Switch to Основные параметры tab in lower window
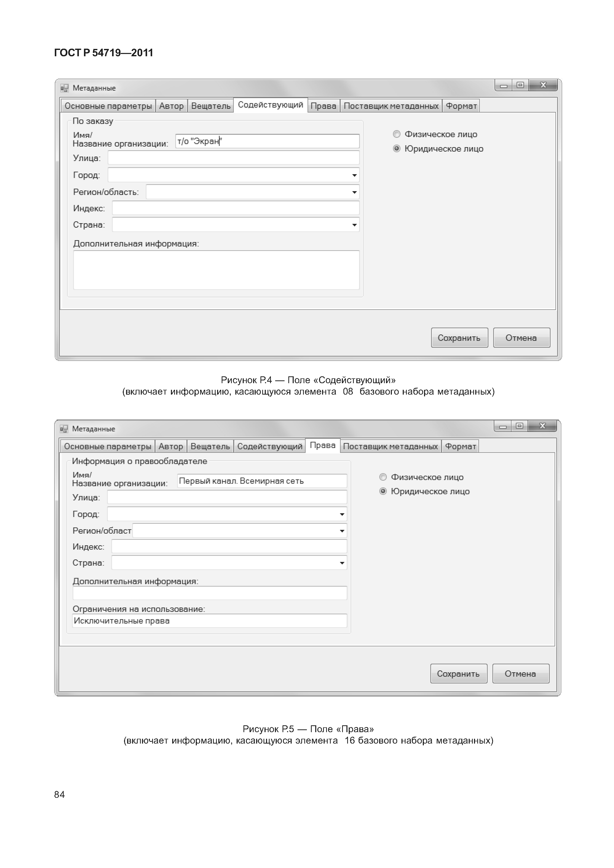Screen dimensions: 614x868 pyautogui.click(x=108, y=447)
